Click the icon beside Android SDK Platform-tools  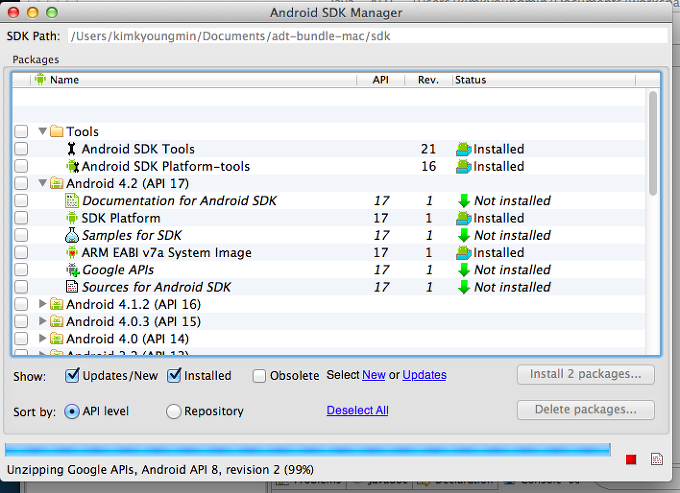pyautogui.click(x=72, y=166)
